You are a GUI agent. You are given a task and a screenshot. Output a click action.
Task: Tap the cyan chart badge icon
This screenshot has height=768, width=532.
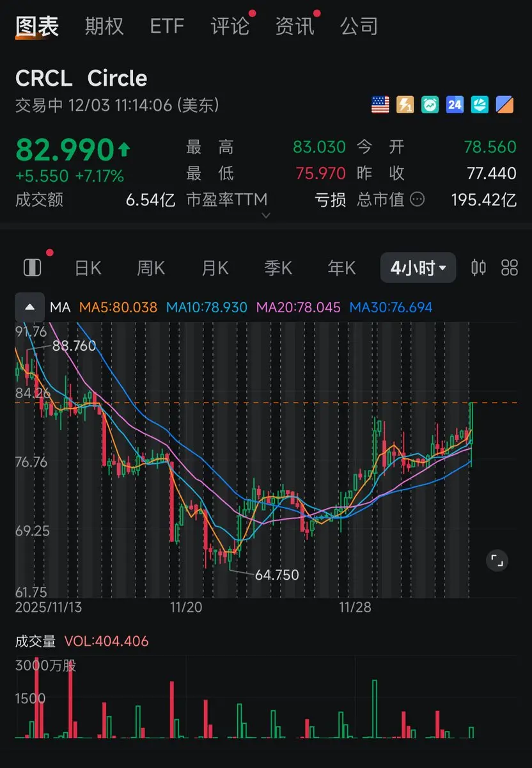click(480, 105)
